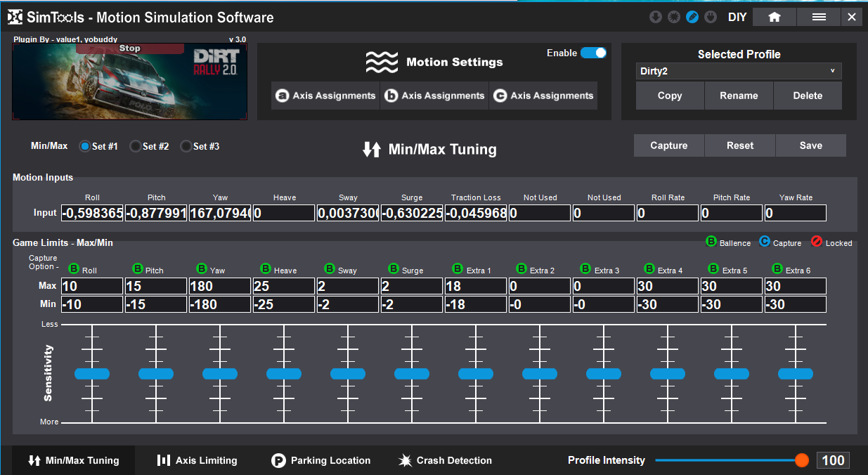Click the home icon button
Viewport: 868px width, 475px height.
pos(774,18)
